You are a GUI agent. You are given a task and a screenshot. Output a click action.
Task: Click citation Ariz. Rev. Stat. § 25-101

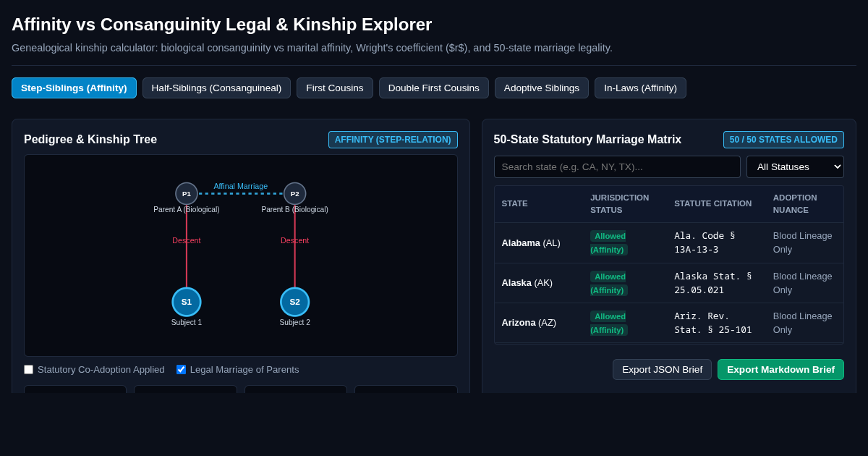[713, 323]
